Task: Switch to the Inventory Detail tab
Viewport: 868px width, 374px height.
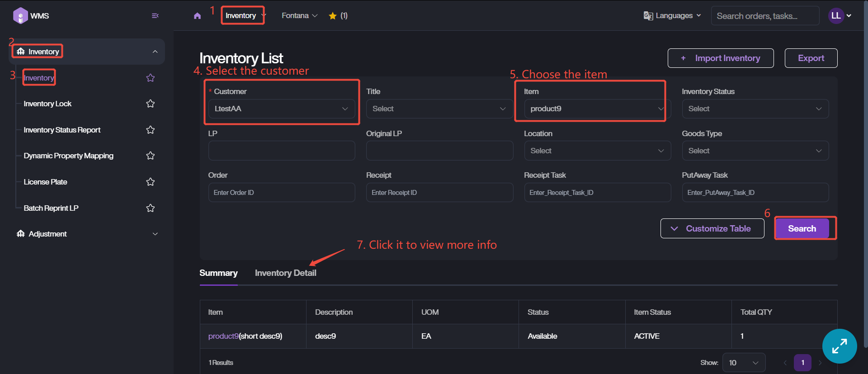Action: [x=285, y=273]
